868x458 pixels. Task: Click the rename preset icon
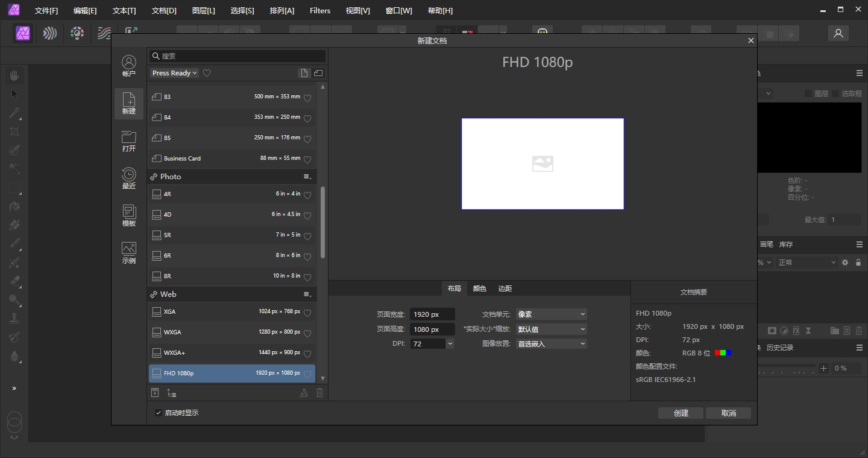(304, 393)
